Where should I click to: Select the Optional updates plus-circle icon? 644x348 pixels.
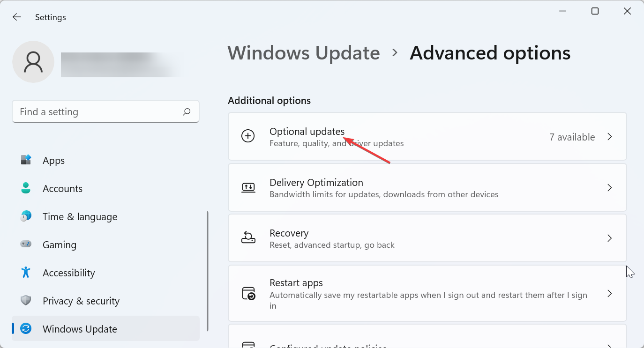point(248,136)
